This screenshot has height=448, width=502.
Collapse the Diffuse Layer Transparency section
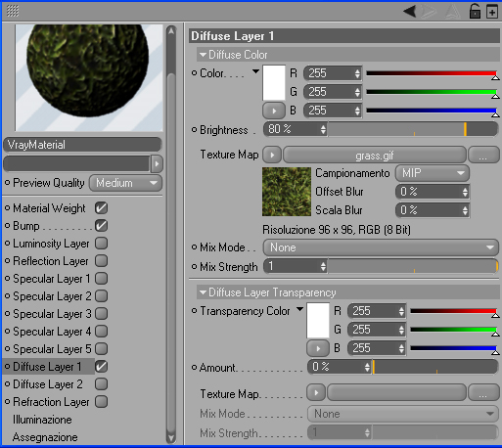tap(204, 292)
